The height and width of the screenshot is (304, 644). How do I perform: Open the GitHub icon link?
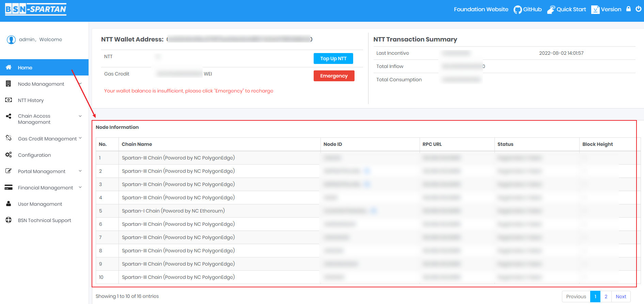(x=518, y=10)
